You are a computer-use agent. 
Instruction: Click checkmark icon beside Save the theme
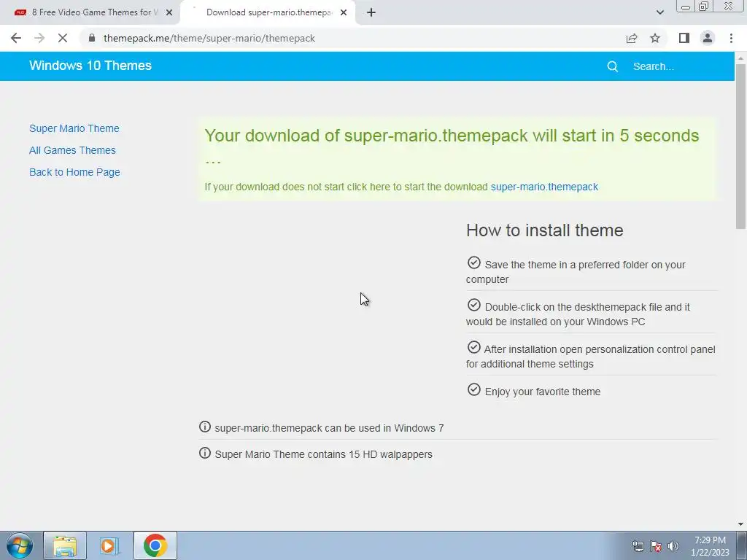[474, 262]
